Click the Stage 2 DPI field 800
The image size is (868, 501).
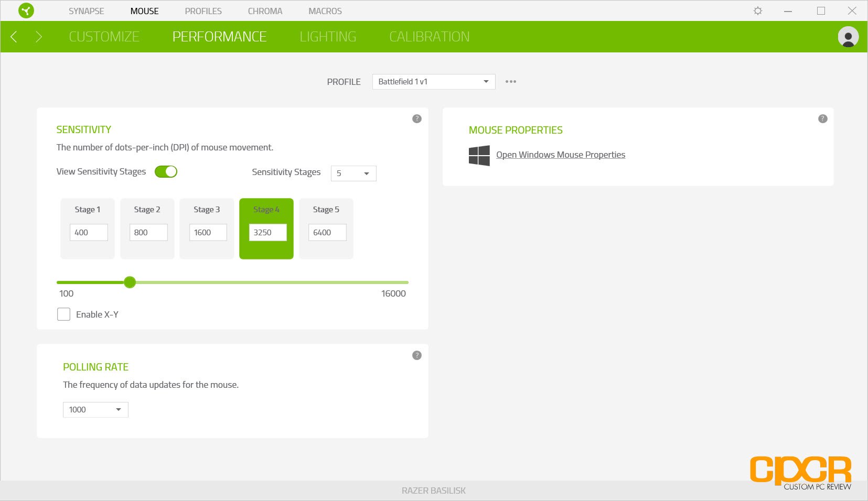click(148, 233)
